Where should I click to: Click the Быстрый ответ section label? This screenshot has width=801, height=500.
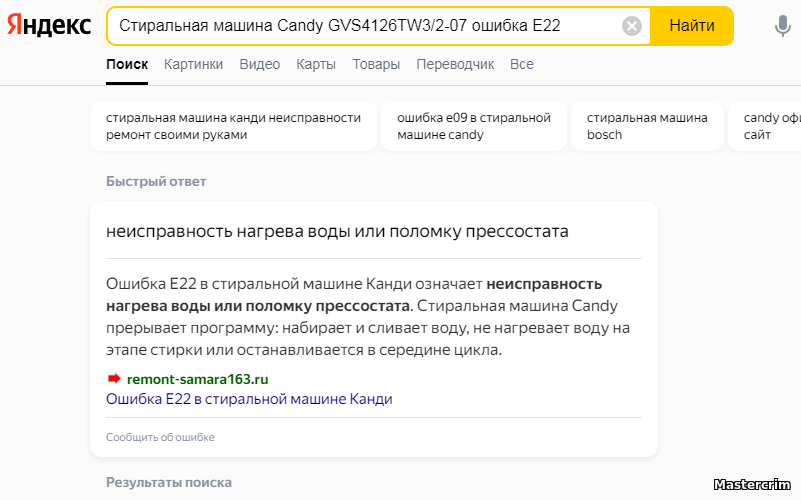[x=156, y=181]
